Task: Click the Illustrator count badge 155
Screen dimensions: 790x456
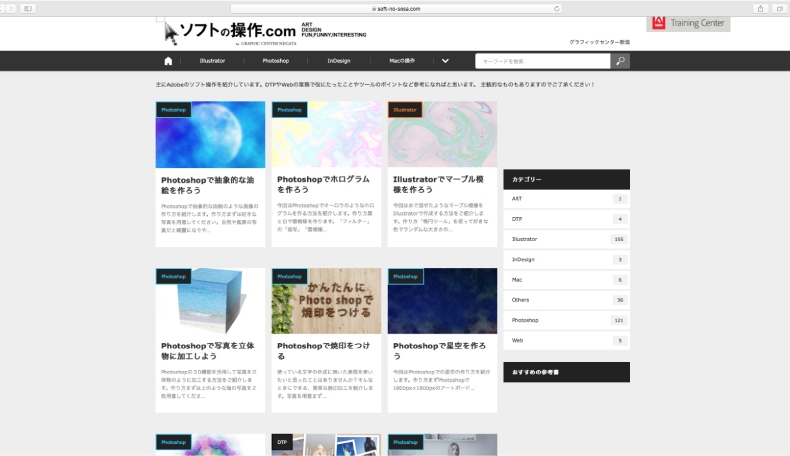Action: point(619,239)
